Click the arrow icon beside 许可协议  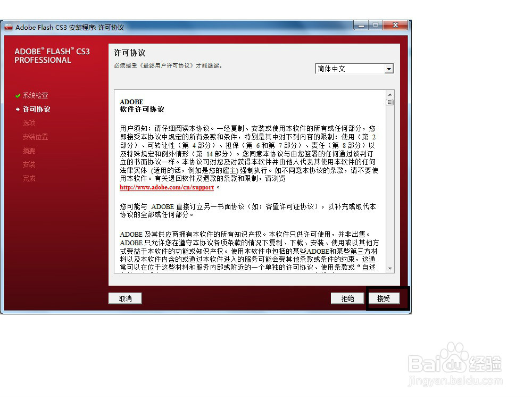(x=18, y=109)
